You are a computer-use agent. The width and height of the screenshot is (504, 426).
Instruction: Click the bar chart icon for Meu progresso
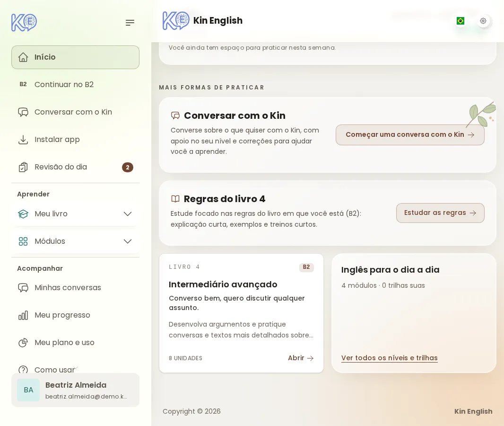23,315
